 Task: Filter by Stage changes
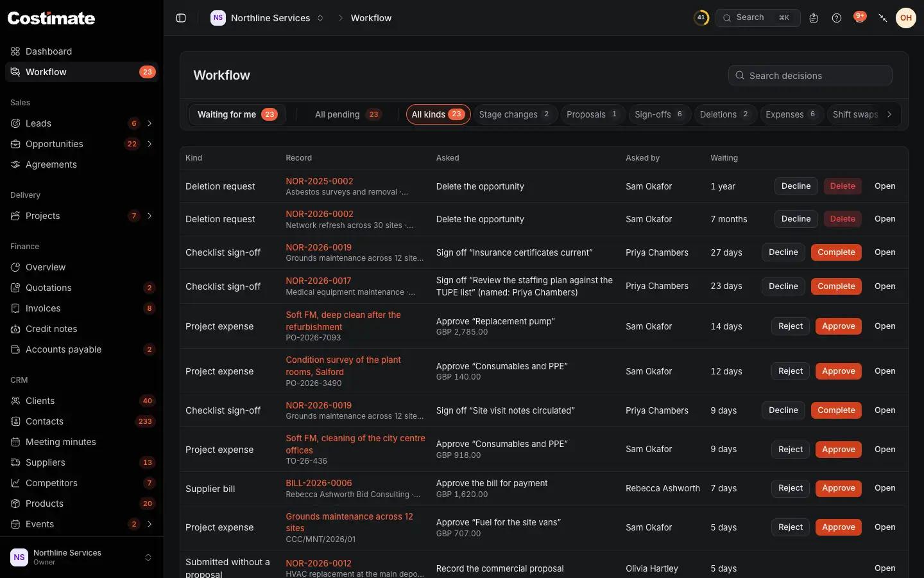(x=515, y=114)
